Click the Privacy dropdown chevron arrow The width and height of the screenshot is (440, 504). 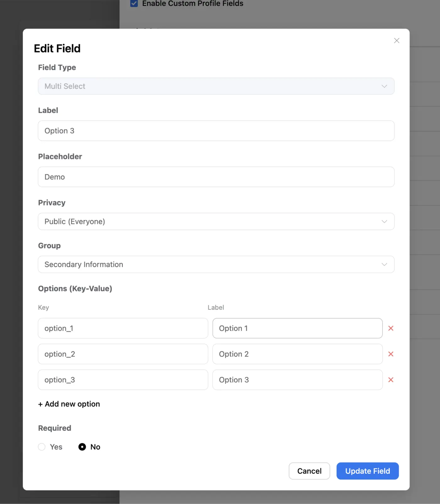(x=384, y=221)
